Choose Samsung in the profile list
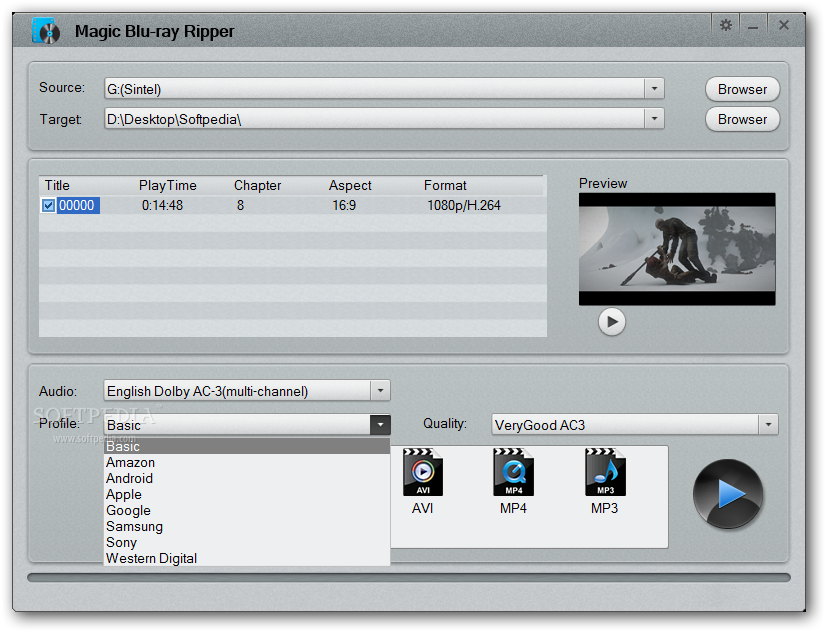 247,526
